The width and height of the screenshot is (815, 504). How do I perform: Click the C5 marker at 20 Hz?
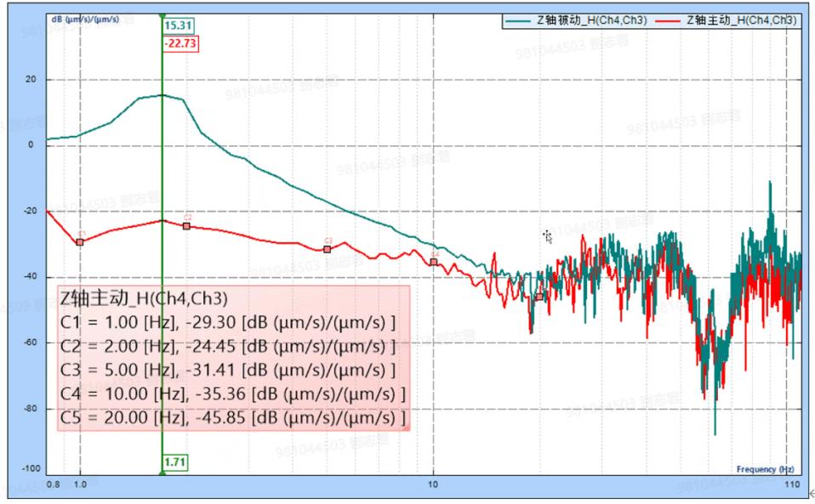[x=539, y=297]
